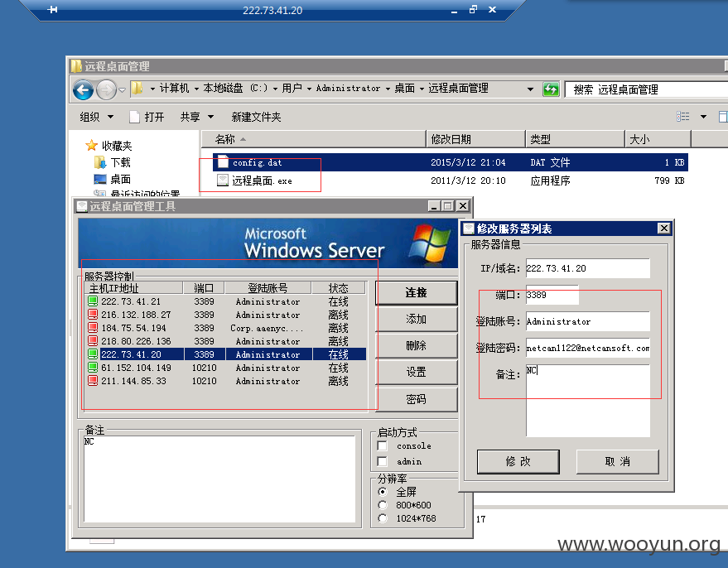Screen dimensions: 728x568
Task: Open the 组织 dropdown menu
Action: pos(97,117)
